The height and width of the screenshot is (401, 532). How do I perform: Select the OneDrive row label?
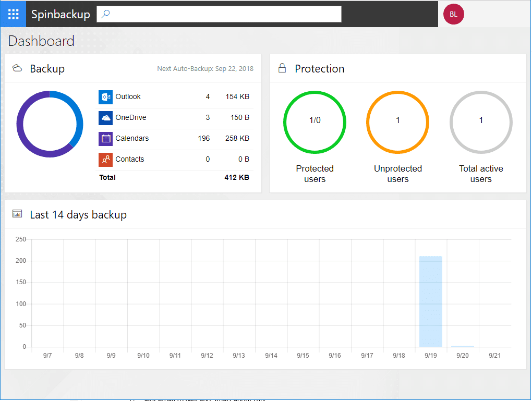click(131, 117)
